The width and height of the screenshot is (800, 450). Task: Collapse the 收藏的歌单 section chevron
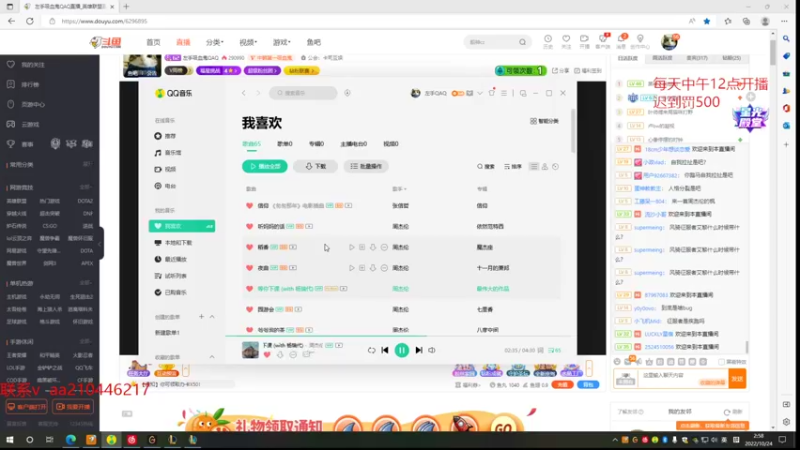coord(212,357)
